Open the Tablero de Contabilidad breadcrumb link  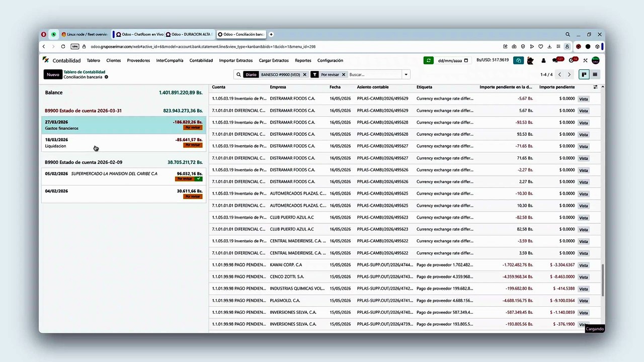(85, 72)
